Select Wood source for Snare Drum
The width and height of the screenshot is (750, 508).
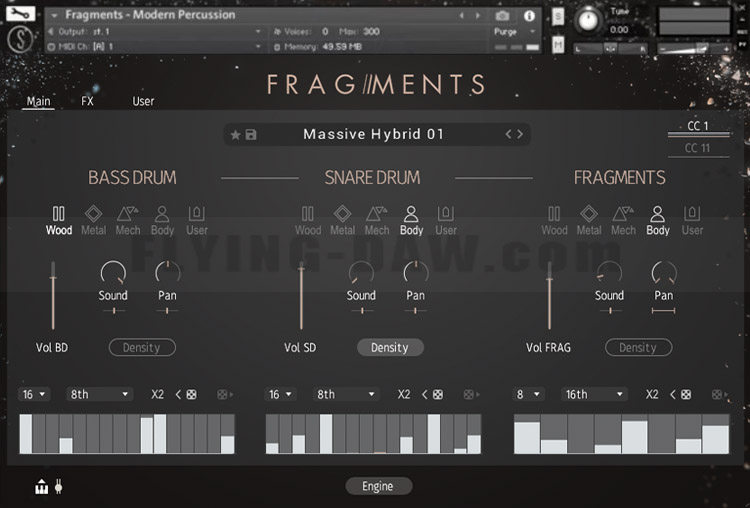[x=308, y=221]
